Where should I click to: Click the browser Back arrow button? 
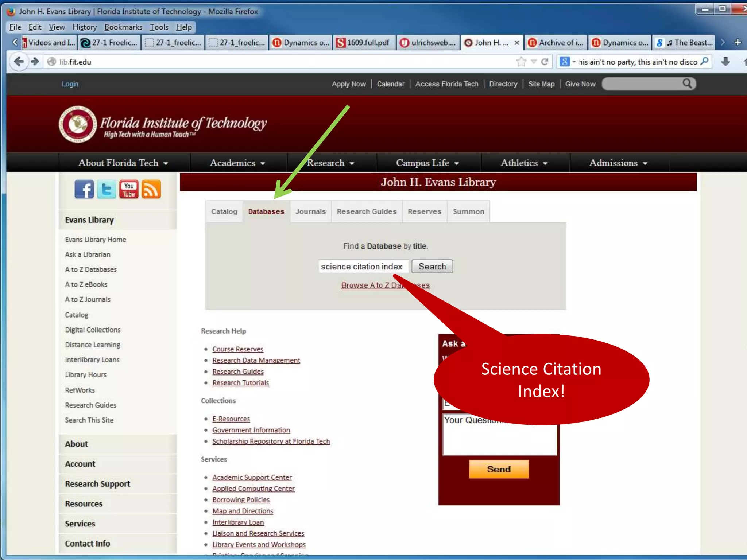(19, 62)
